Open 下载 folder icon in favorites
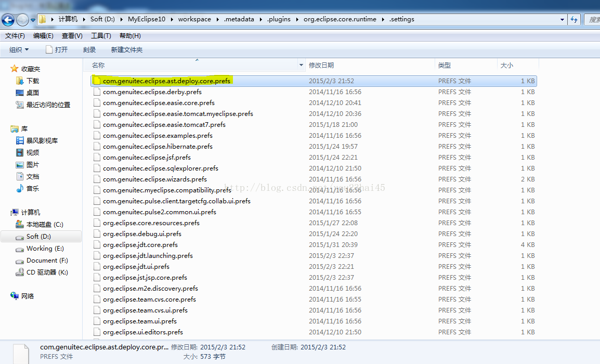Screen dimensions: 600x364 (x=20, y=81)
